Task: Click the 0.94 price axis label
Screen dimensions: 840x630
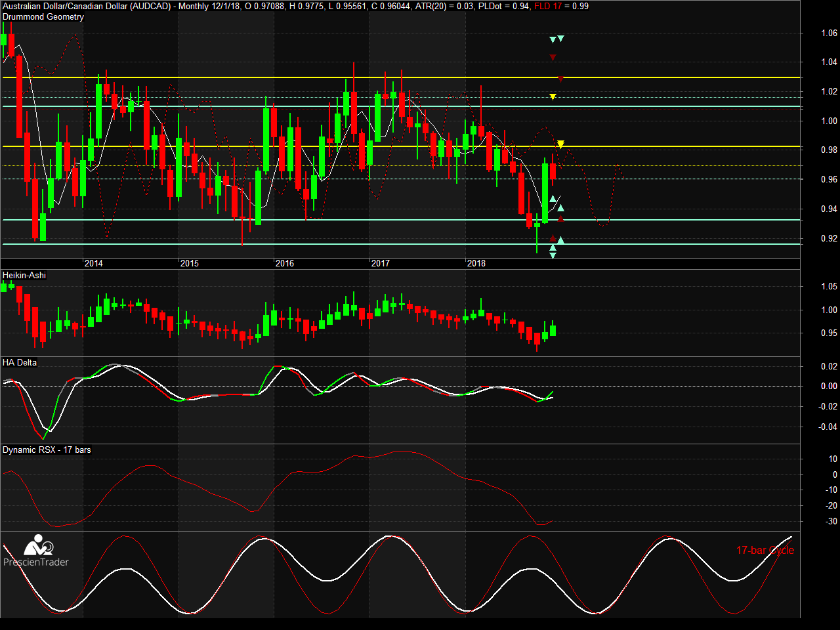Action: pos(829,209)
